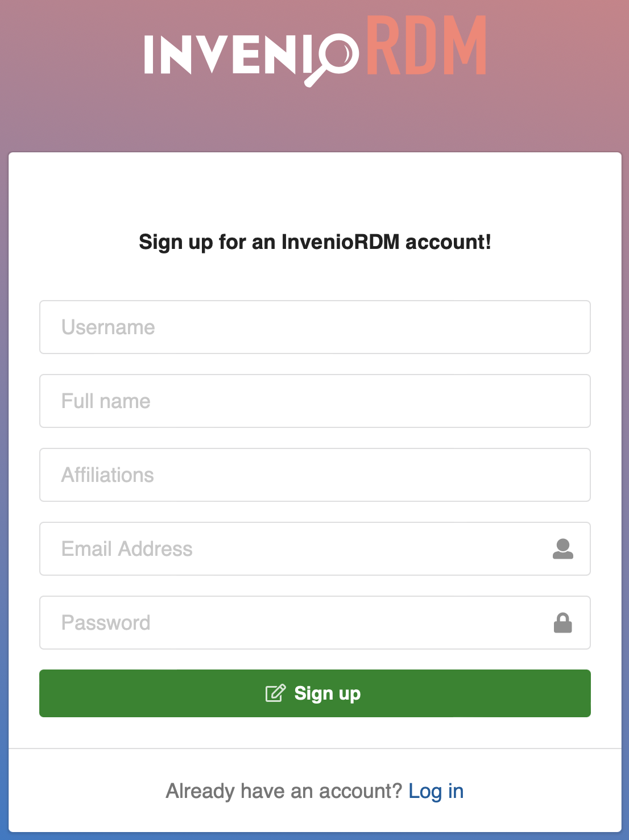Click the pencil edit icon beside Sign up

[x=275, y=693]
